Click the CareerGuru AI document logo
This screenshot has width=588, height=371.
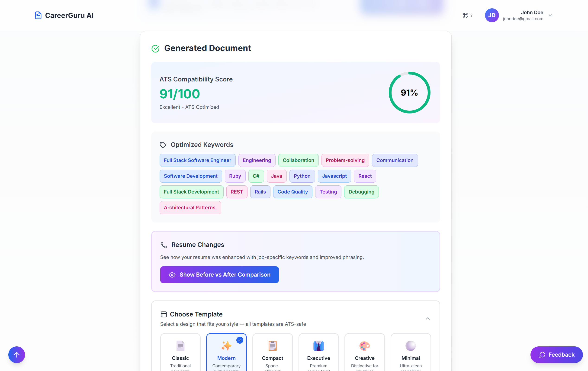coord(38,15)
